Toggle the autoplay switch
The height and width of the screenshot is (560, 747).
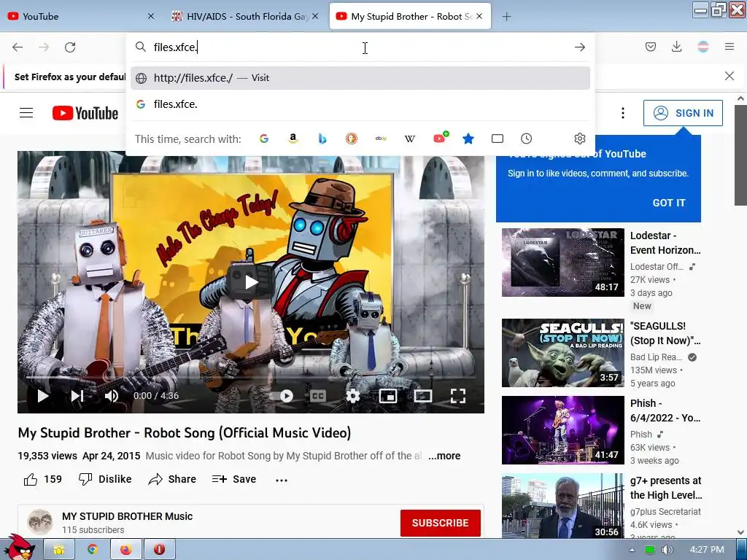point(282,396)
